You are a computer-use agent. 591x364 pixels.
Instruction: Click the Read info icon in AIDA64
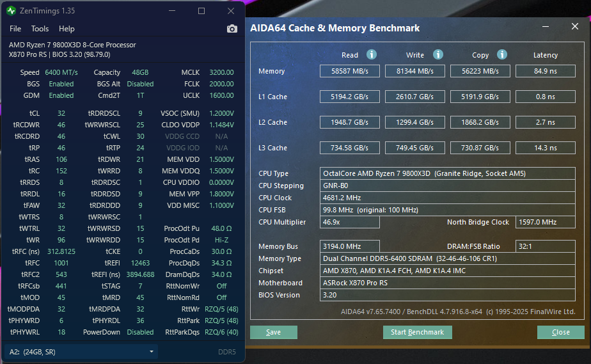(x=371, y=54)
